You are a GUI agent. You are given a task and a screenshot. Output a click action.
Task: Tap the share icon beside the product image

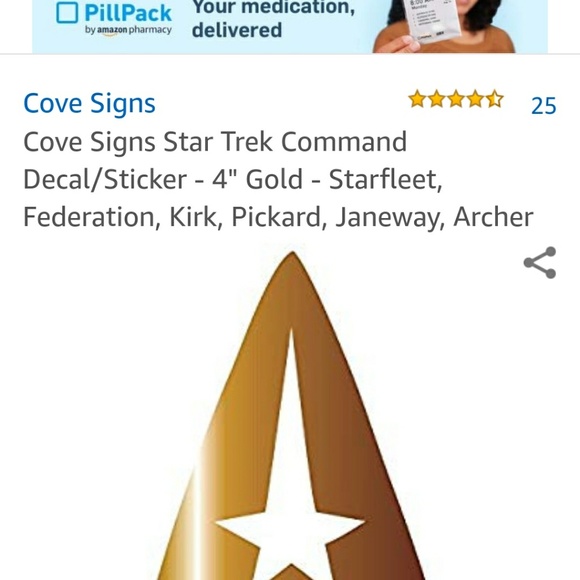coord(540,263)
